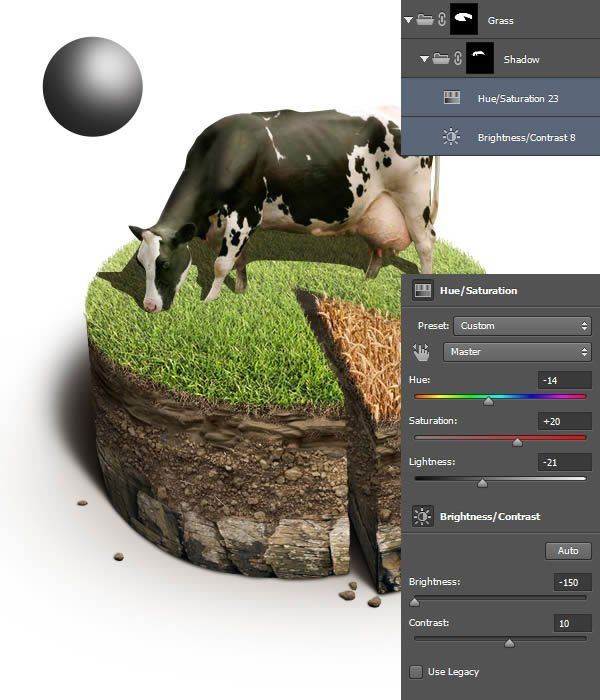600x700 pixels.
Task: Click the Shadow group folder icon
Action: 441,58
